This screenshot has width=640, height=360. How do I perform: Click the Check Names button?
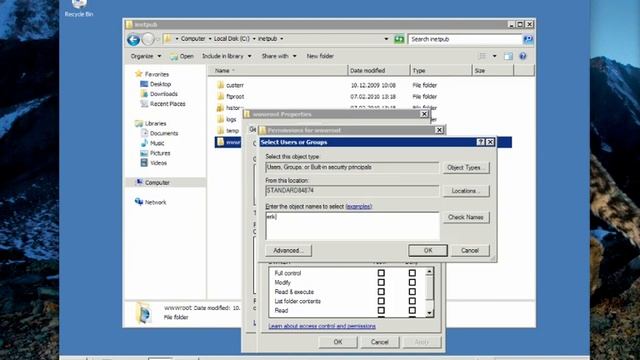click(466, 218)
